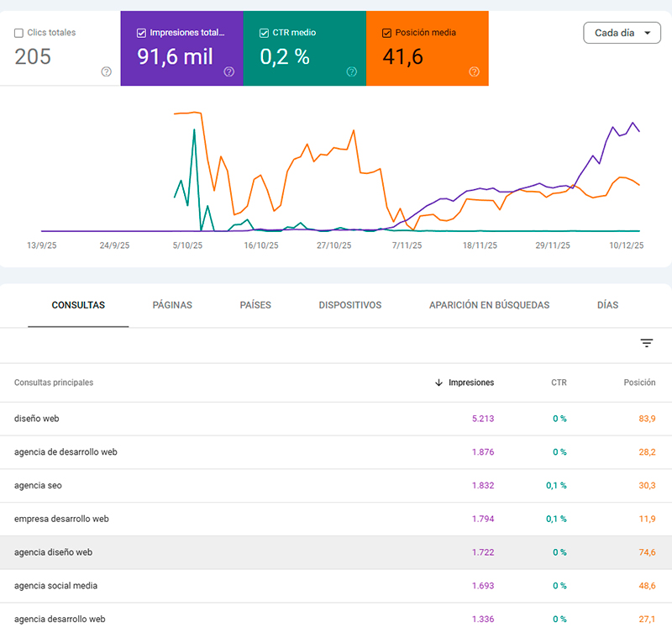Image resolution: width=672 pixels, height=633 pixels.
Task: Sort table by CTR column header
Action: click(559, 382)
